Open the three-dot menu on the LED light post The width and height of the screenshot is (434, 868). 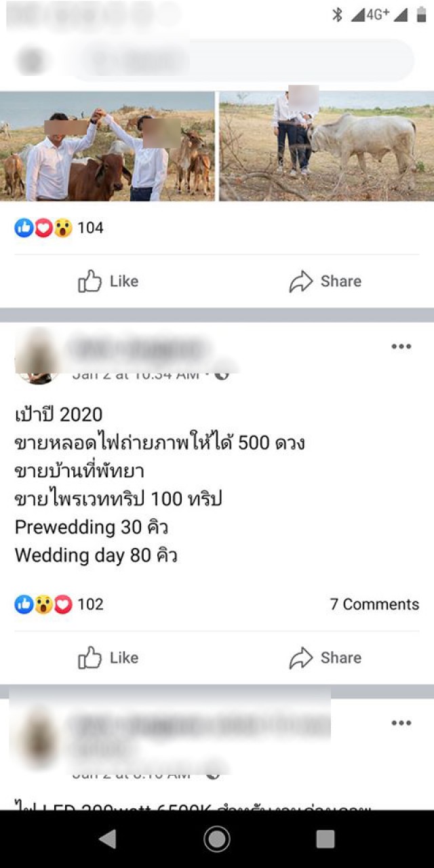(x=401, y=723)
